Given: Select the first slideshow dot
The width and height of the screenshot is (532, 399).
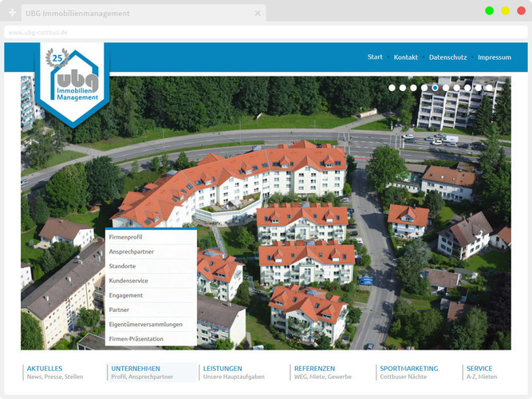Looking at the screenshot, I should (392, 88).
